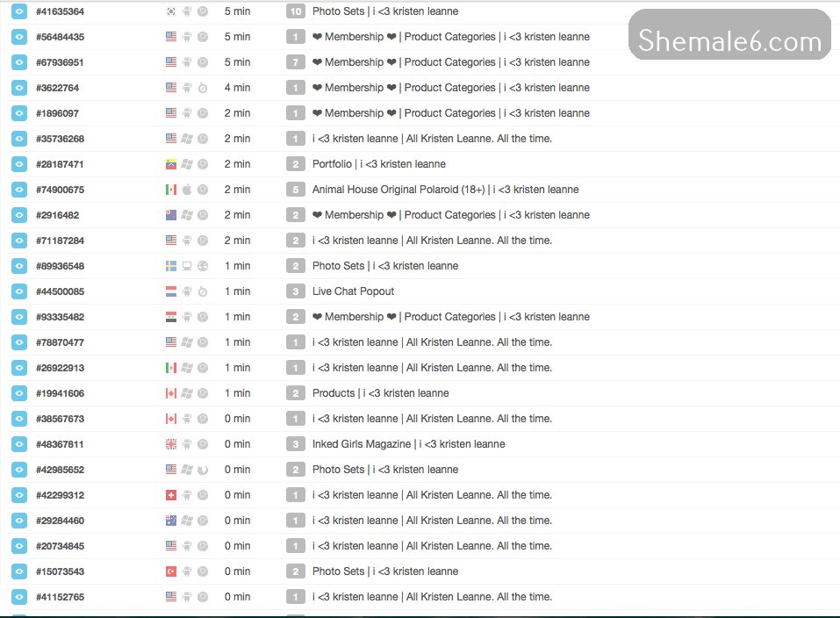Click the page count badge 10 for #41635364
Screen dimensions: 840x618
click(296, 11)
